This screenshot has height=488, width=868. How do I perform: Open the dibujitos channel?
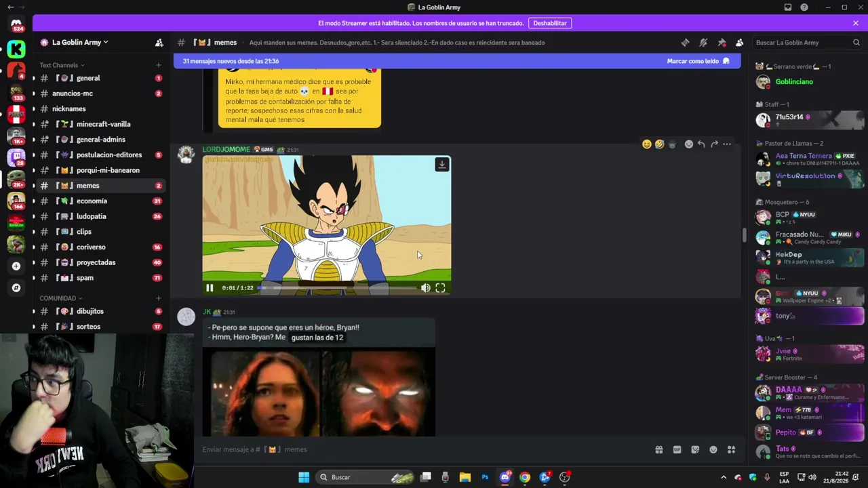[98, 311]
